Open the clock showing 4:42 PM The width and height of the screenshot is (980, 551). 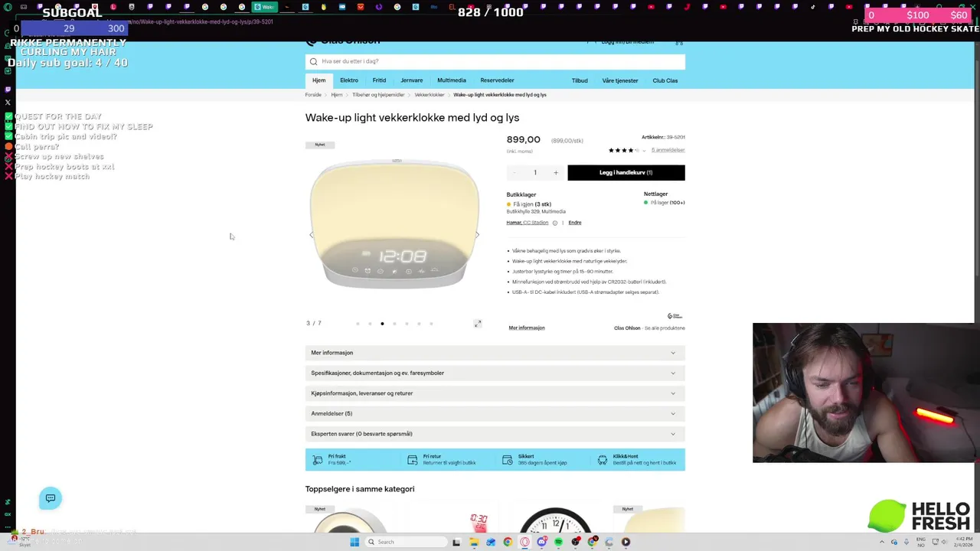pyautogui.click(x=965, y=542)
